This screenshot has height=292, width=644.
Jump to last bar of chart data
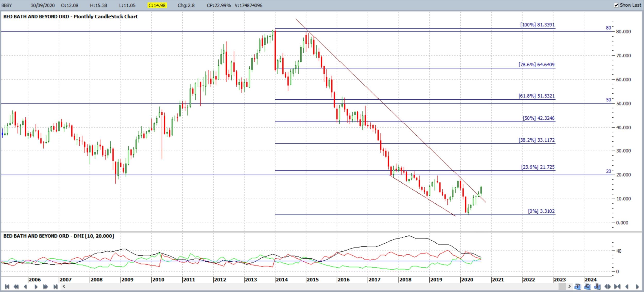[55, 287]
